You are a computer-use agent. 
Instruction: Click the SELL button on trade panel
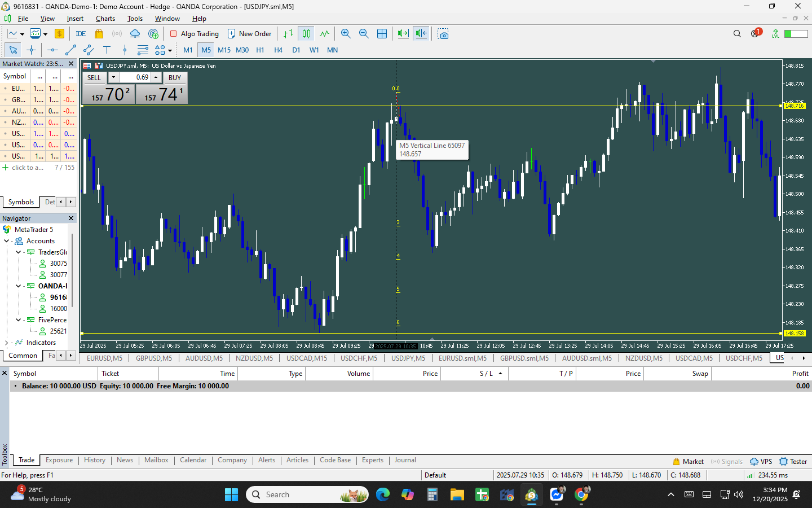pyautogui.click(x=94, y=77)
